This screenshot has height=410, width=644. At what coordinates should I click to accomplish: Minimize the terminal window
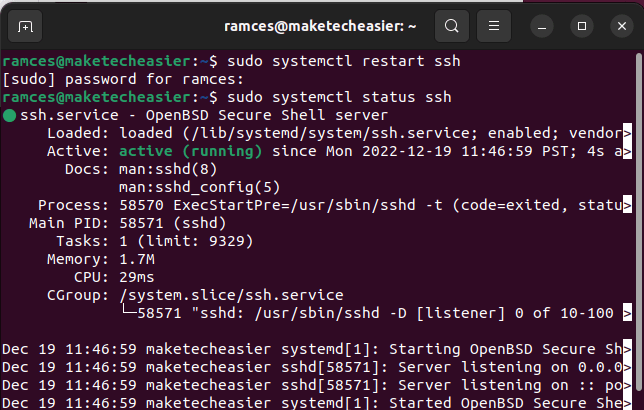click(542, 27)
